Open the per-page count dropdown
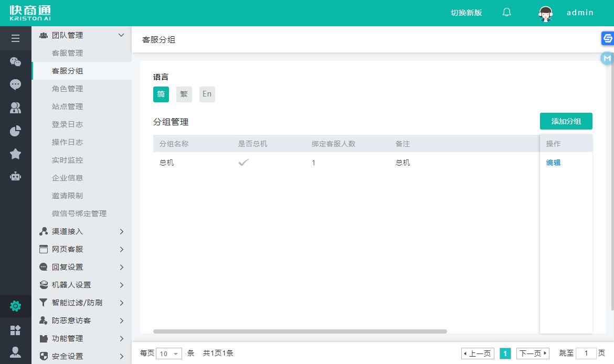The image size is (614, 364). pyautogui.click(x=170, y=354)
